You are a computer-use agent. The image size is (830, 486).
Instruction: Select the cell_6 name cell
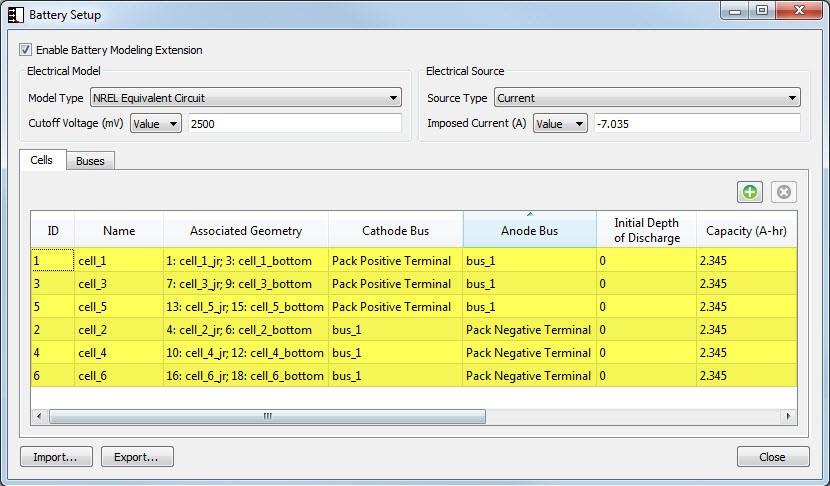[119, 376]
